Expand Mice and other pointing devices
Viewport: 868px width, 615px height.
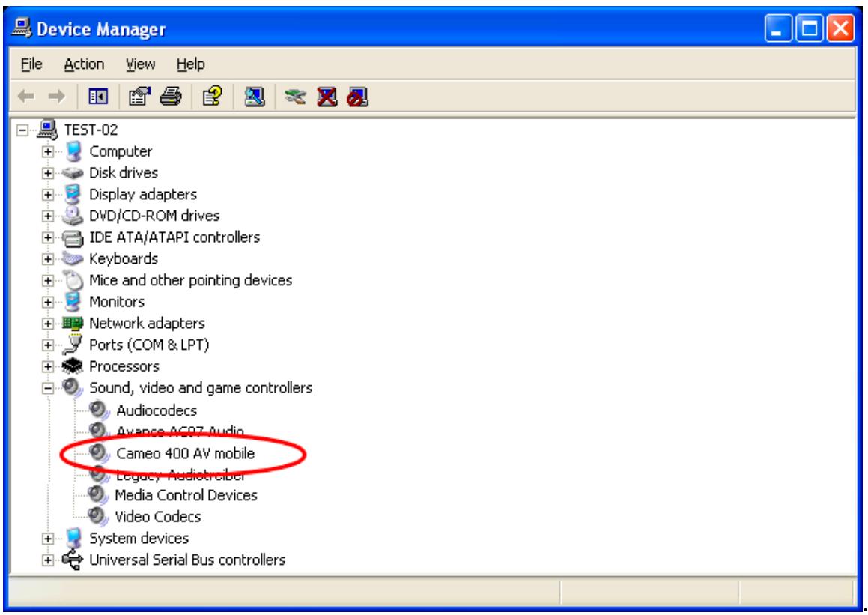click(48, 281)
